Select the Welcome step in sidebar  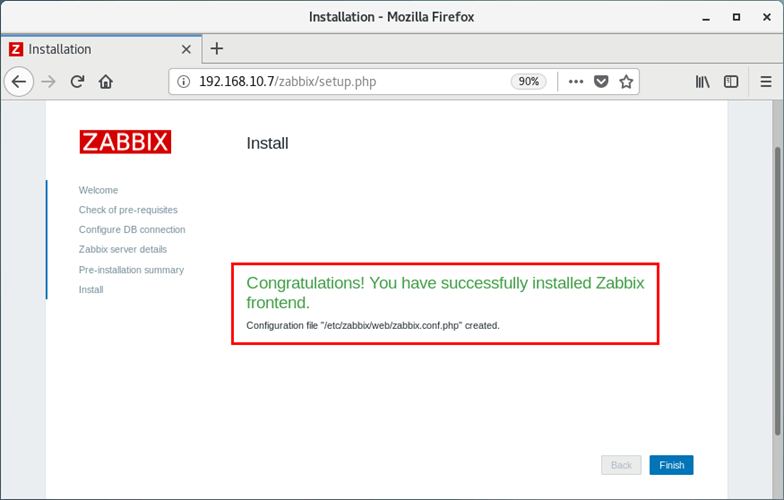(98, 190)
